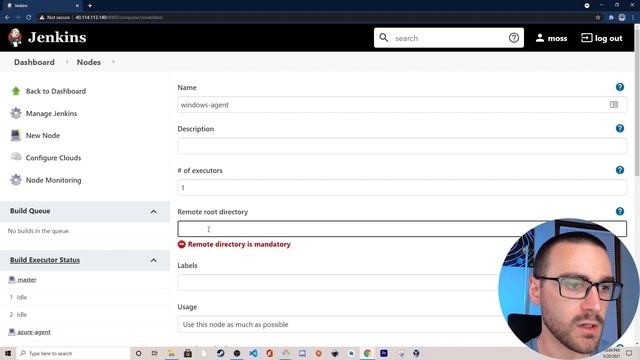Screen dimensions: 640x360
Task: Collapse the Build Queue panel
Action: 153,211
